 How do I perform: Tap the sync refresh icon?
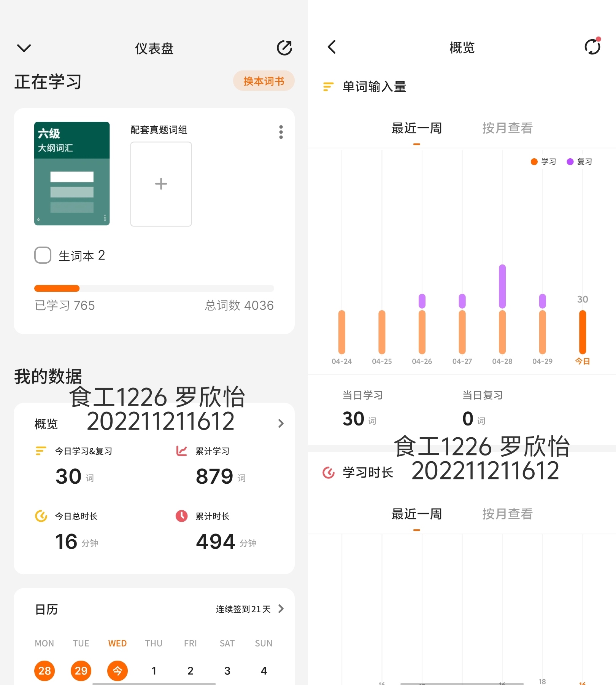592,46
